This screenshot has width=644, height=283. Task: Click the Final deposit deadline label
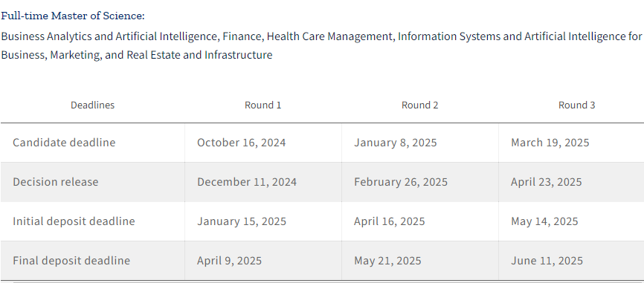71,261
